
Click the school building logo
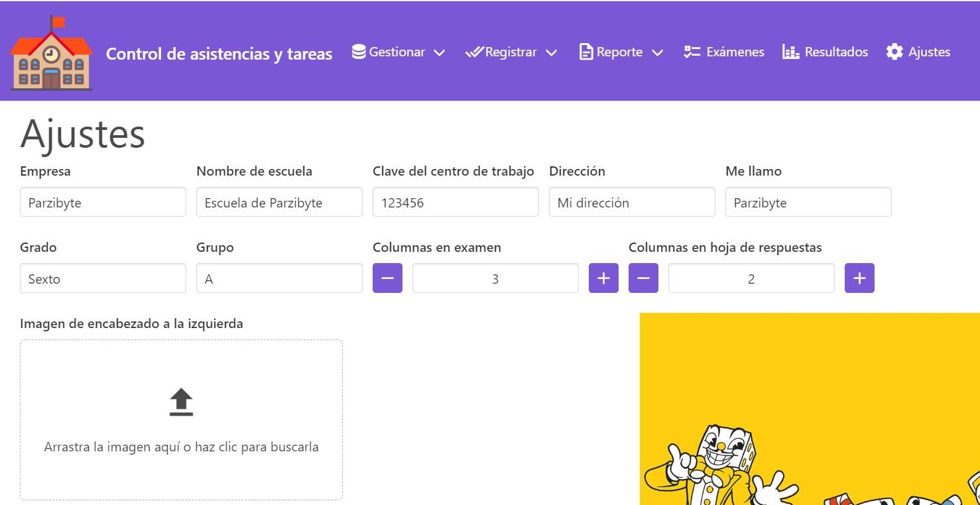[51, 52]
